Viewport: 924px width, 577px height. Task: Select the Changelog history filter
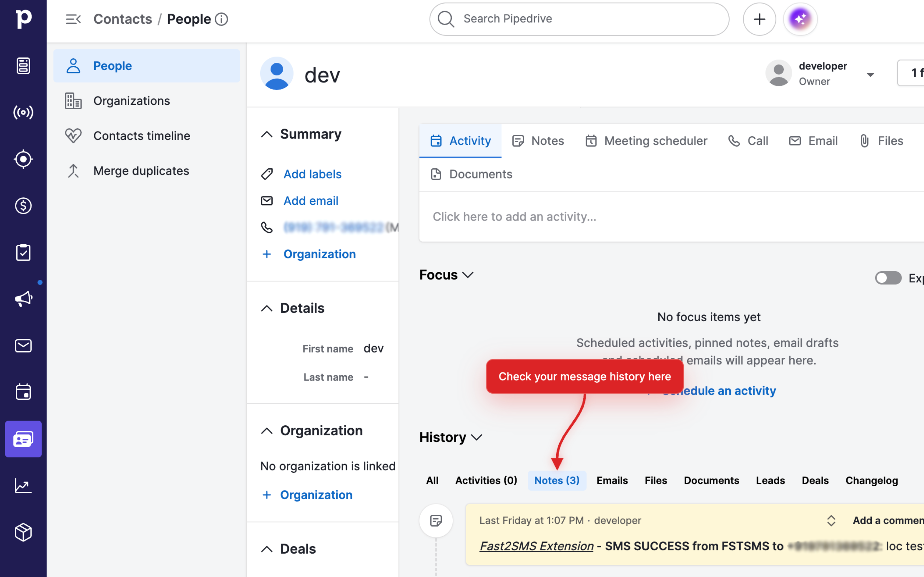click(x=871, y=481)
